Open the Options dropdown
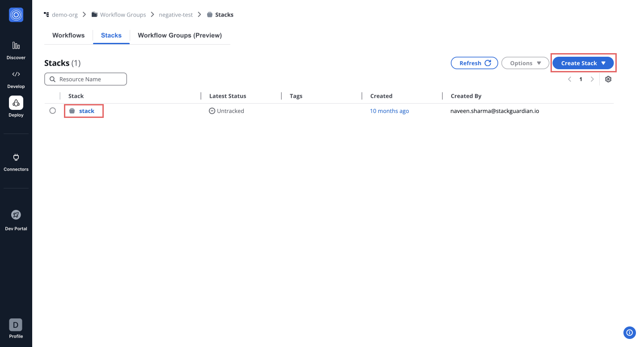The width and height of the screenshot is (644, 347). pos(525,63)
